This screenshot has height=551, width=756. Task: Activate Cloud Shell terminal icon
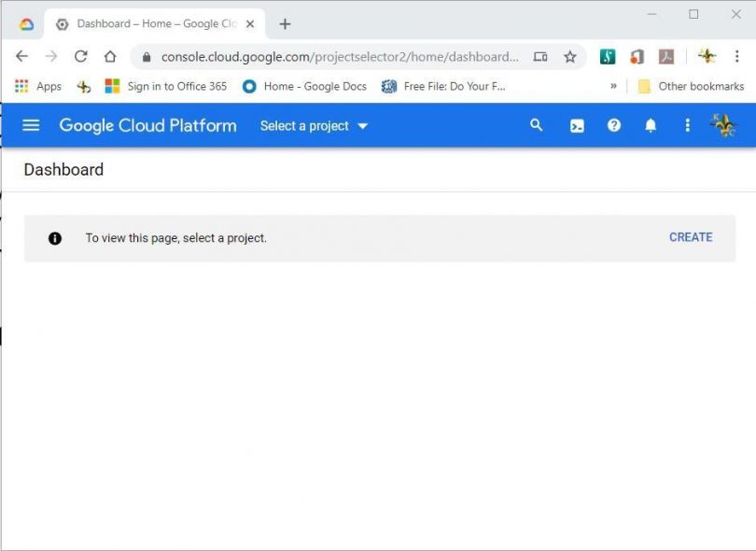(577, 125)
